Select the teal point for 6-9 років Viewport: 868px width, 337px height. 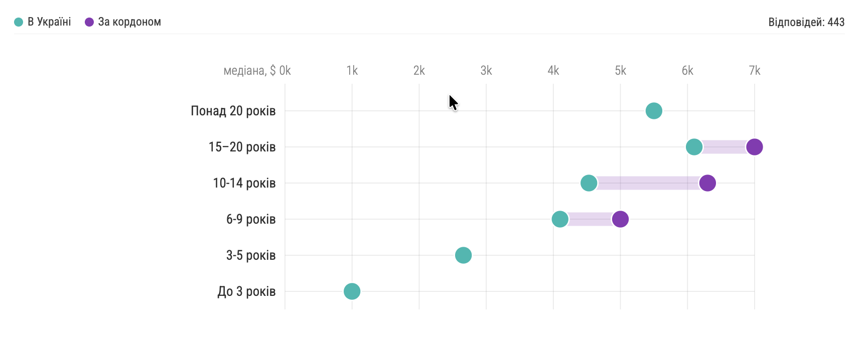point(560,219)
